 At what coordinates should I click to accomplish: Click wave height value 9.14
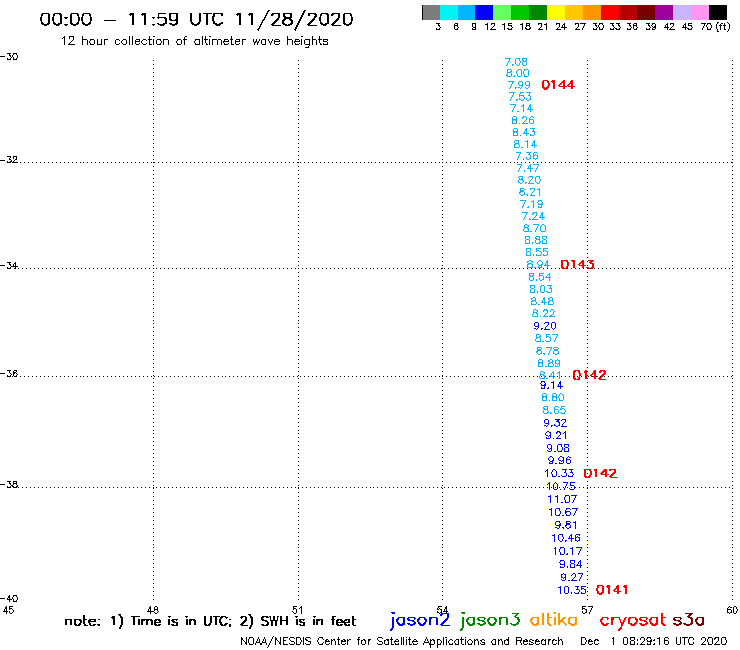pyautogui.click(x=551, y=385)
